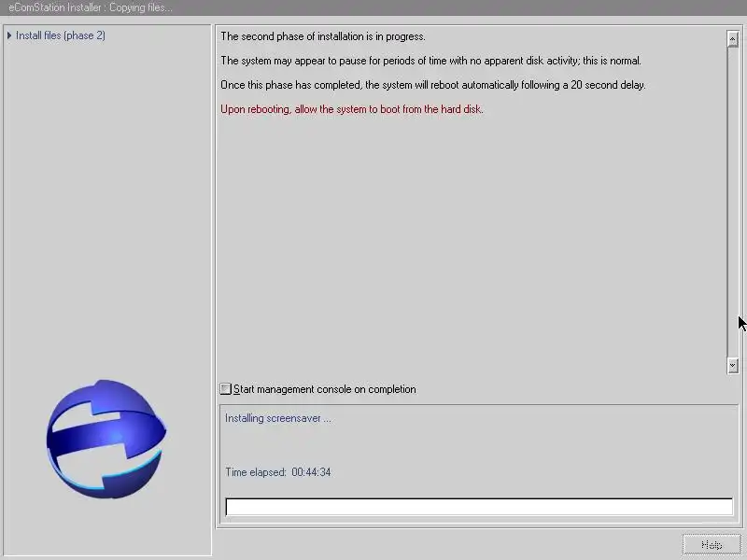Click the 'system may appear to pause' line
The image size is (747, 560).
(430, 61)
